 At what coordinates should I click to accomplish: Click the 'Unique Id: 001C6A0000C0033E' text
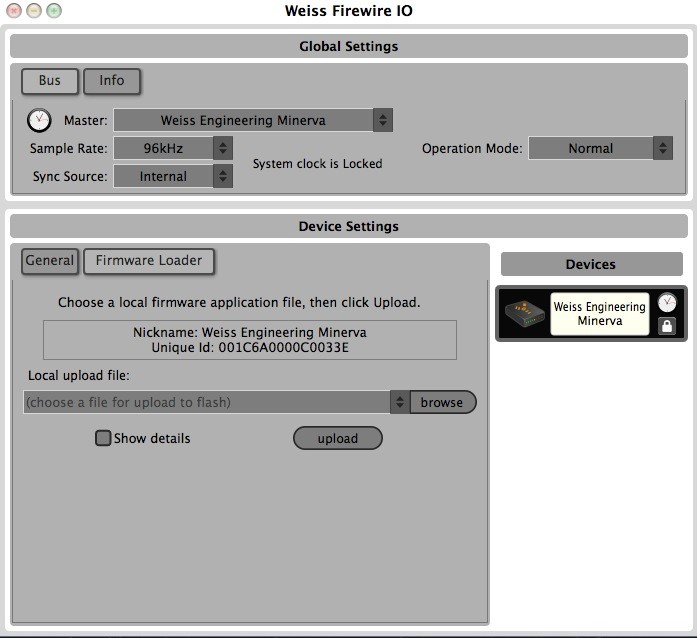pos(250,348)
